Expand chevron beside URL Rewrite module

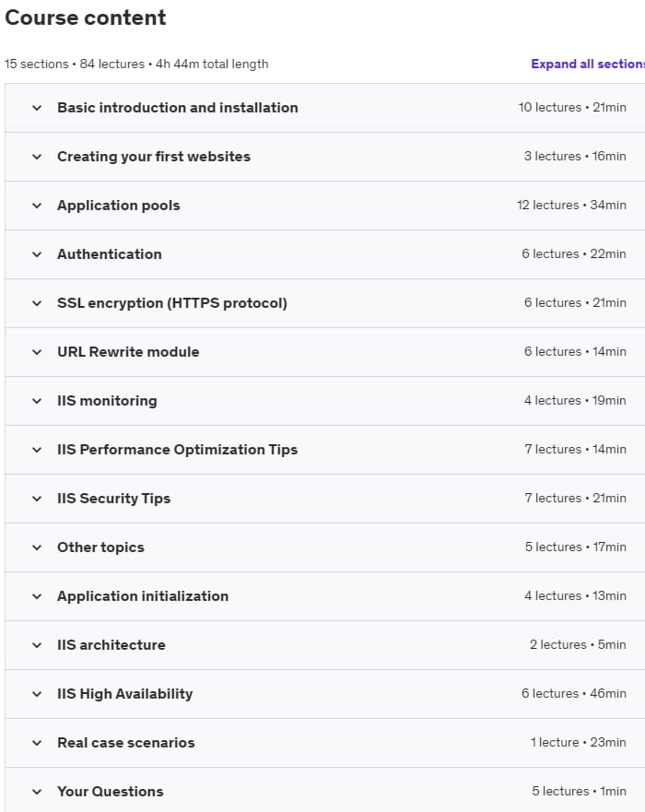coord(37,352)
